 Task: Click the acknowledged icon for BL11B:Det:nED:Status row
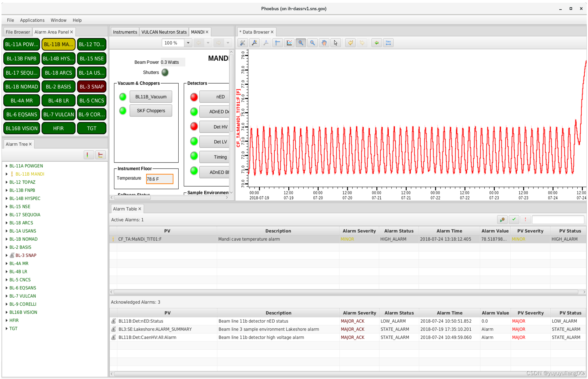[x=113, y=321]
